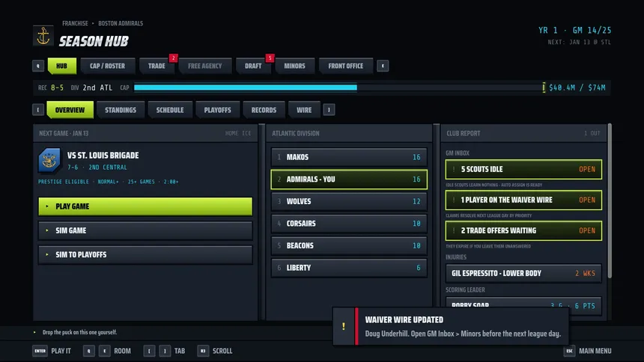The image size is (644, 362).
Task: Click the R3 scroll key icon
Action: [x=203, y=351]
